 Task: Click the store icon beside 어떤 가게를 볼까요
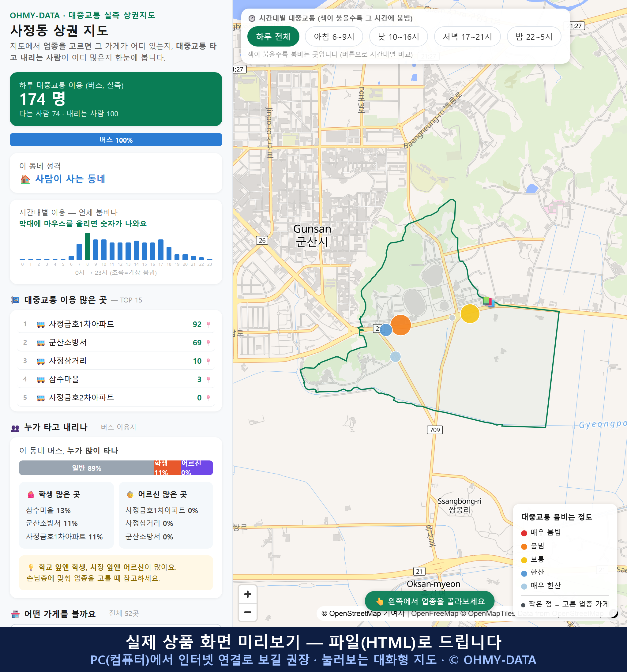pyautogui.click(x=16, y=614)
